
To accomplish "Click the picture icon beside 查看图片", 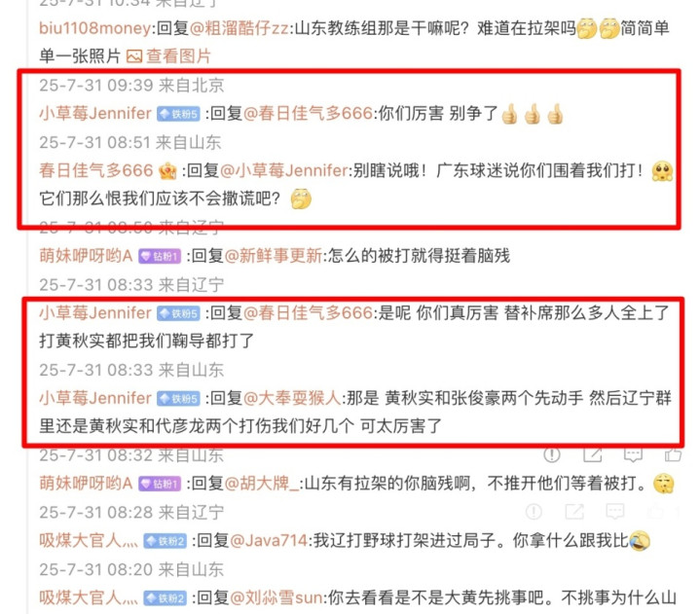I will 134,56.
